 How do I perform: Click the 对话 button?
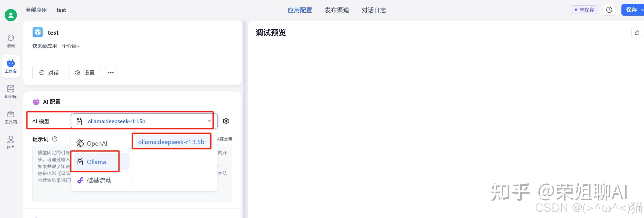click(x=49, y=73)
